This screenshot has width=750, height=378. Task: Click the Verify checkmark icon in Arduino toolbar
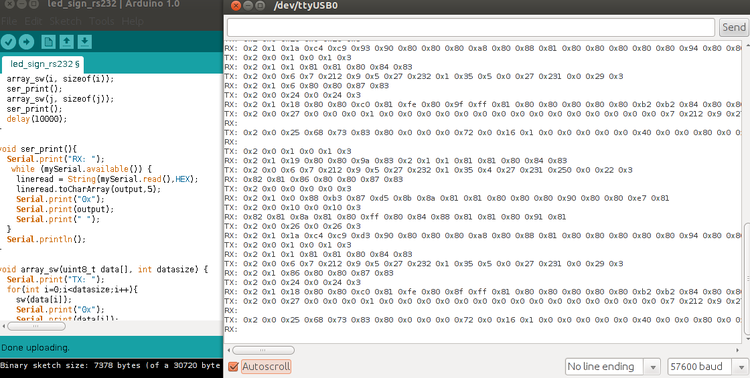[8, 42]
